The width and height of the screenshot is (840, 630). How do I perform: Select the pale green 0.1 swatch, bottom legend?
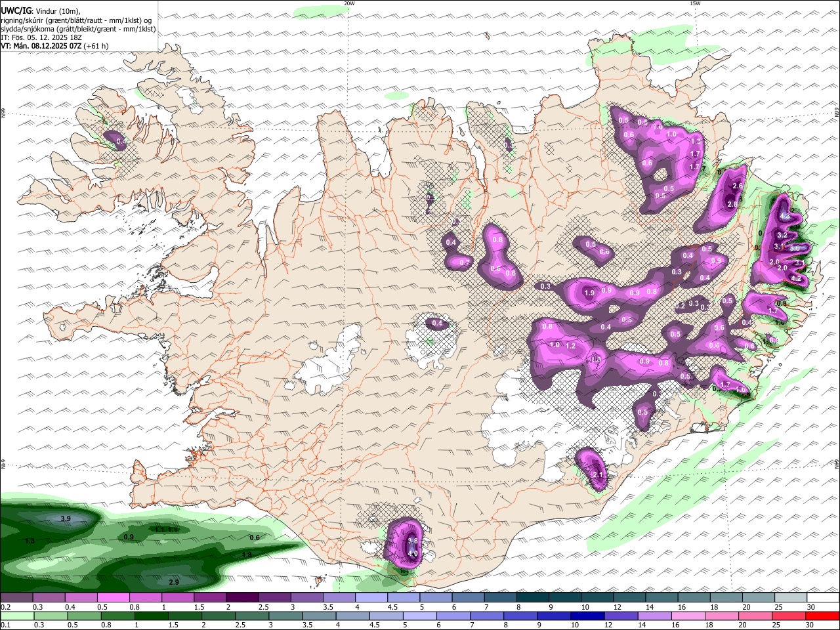(x=16, y=616)
